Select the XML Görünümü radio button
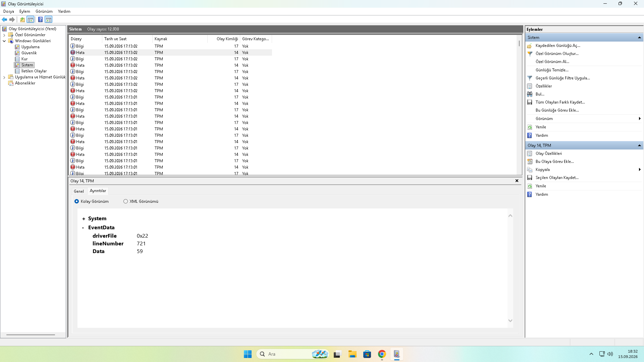The height and width of the screenshot is (362, 644). [x=125, y=201]
